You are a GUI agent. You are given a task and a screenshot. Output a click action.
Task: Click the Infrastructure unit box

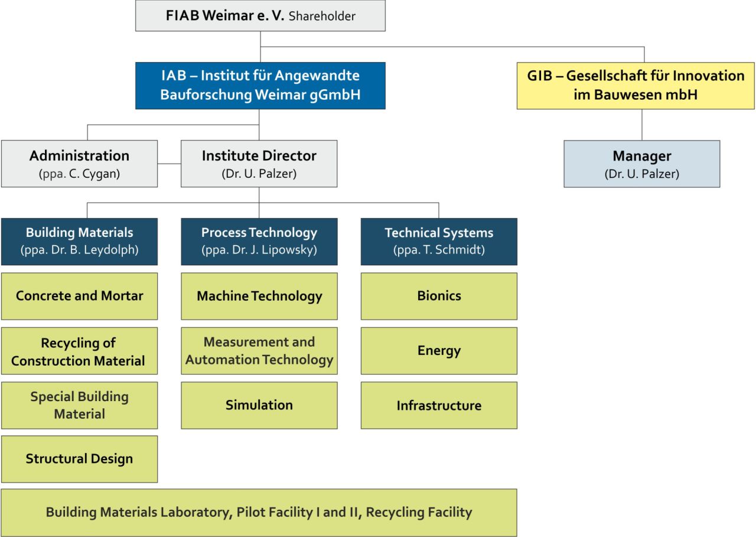click(439, 405)
